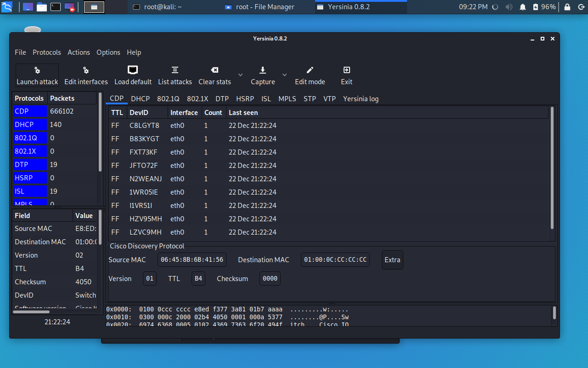Screen dimensions: 588x368
Task: Click the Exit toolbar icon
Action: [x=346, y=70]
